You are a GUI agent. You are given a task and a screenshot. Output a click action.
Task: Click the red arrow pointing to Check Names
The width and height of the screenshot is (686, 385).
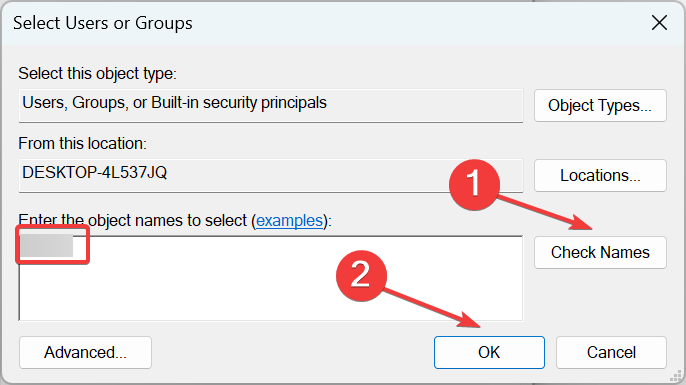pos(545,213)
